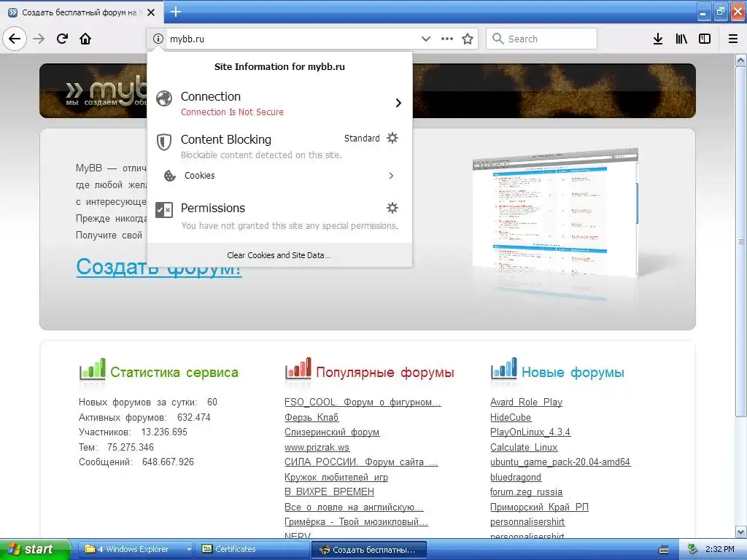Click Clear Cookies and Site Data
Viewport: 747px width, 560px height.
(x=279, y=255)
